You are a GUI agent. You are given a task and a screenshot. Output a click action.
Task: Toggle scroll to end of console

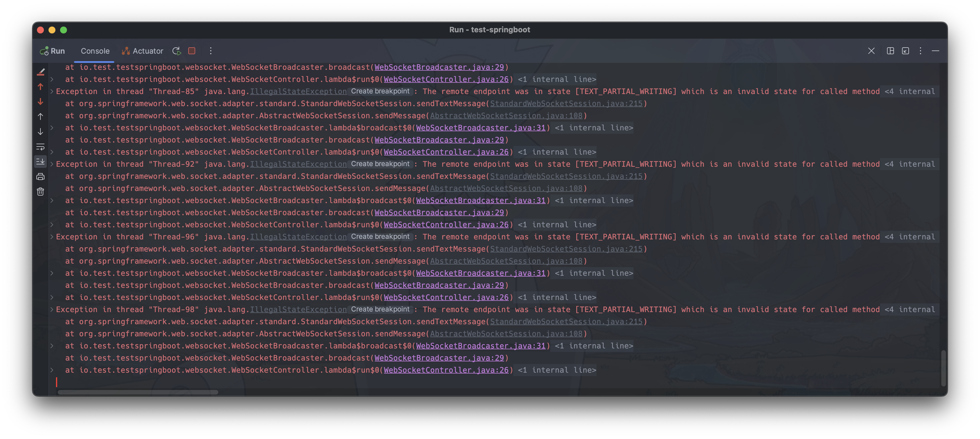(x=40, y=162)
